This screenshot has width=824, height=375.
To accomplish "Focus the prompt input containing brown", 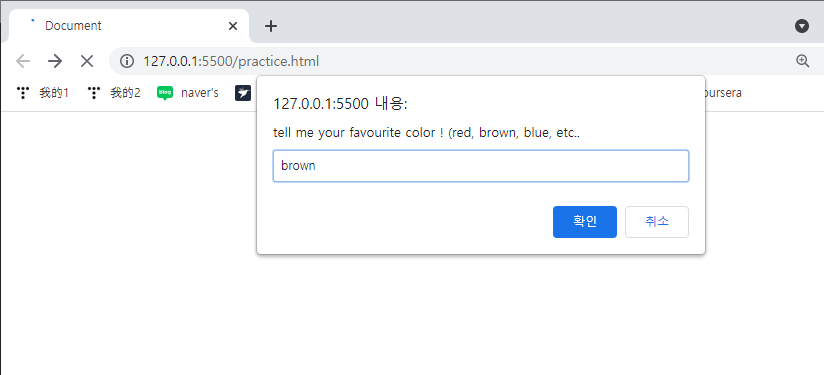I will coord(480,166).
